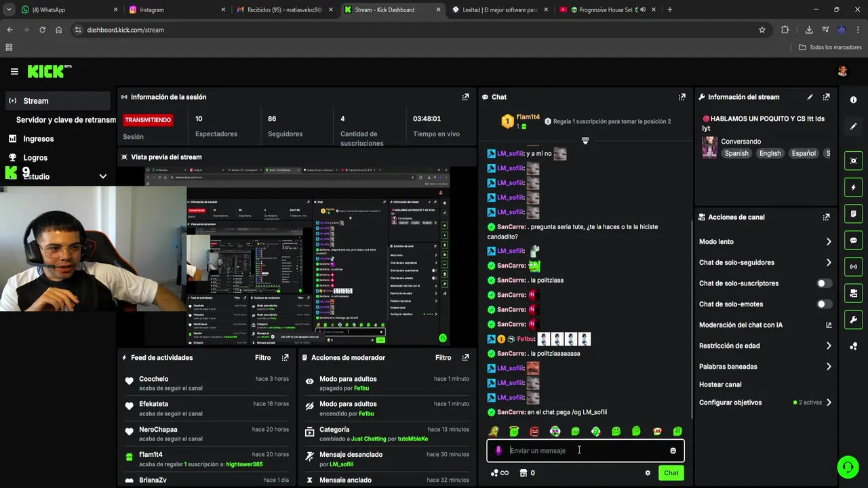Toggle the chat bubble icon in right sidebar
Viewport: 868px width, 488px height.
tap(853, 240)
